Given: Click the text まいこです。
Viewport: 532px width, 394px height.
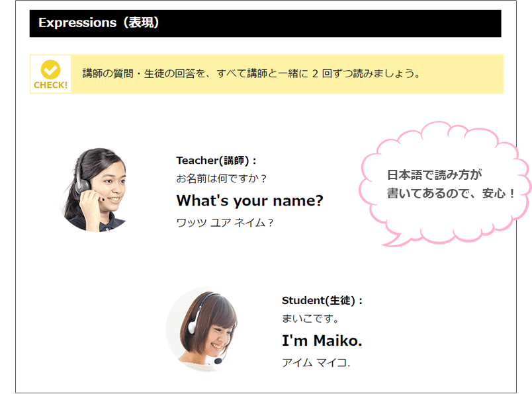Looking at the screenshot, I should 310,319.
